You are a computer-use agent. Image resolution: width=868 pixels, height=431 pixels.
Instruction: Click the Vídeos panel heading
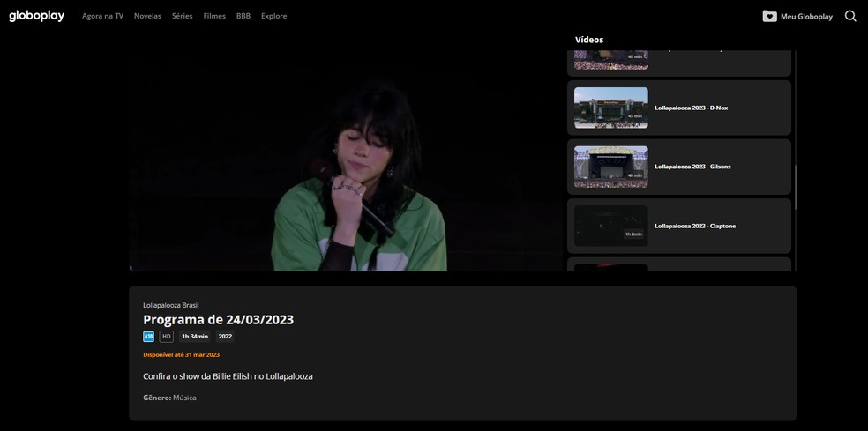pyautogui.click(x=589, y=40)
